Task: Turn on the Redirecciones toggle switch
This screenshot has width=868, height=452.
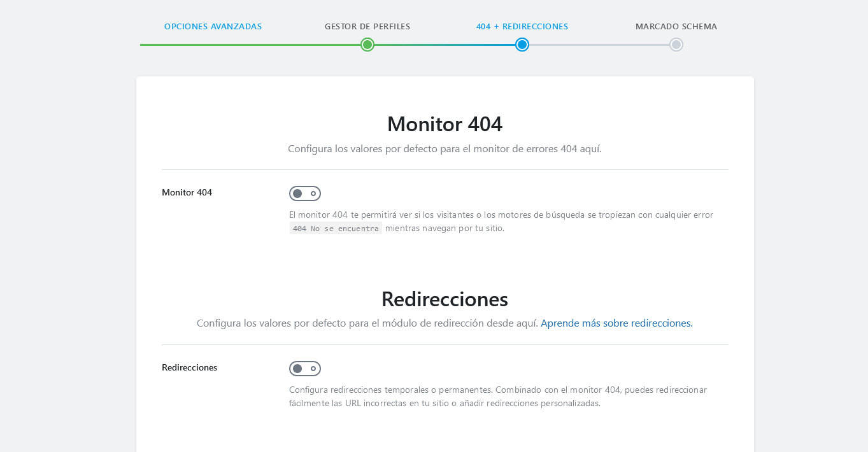Action: pyautogui.click(x=304, y=369)
